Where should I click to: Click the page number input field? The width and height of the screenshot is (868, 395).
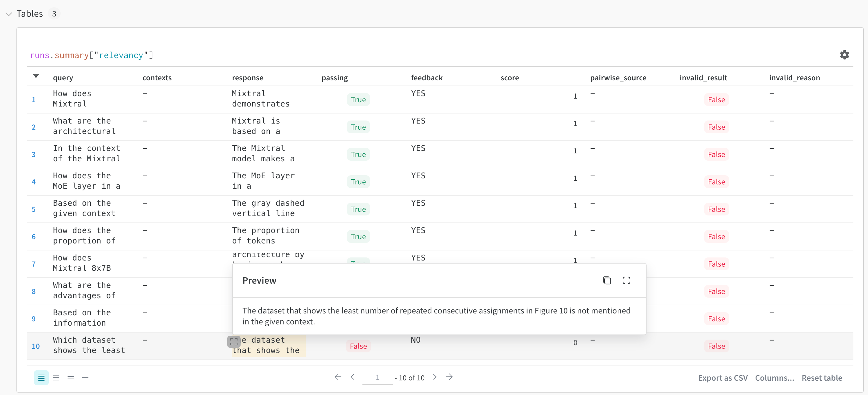pos(377,377)
